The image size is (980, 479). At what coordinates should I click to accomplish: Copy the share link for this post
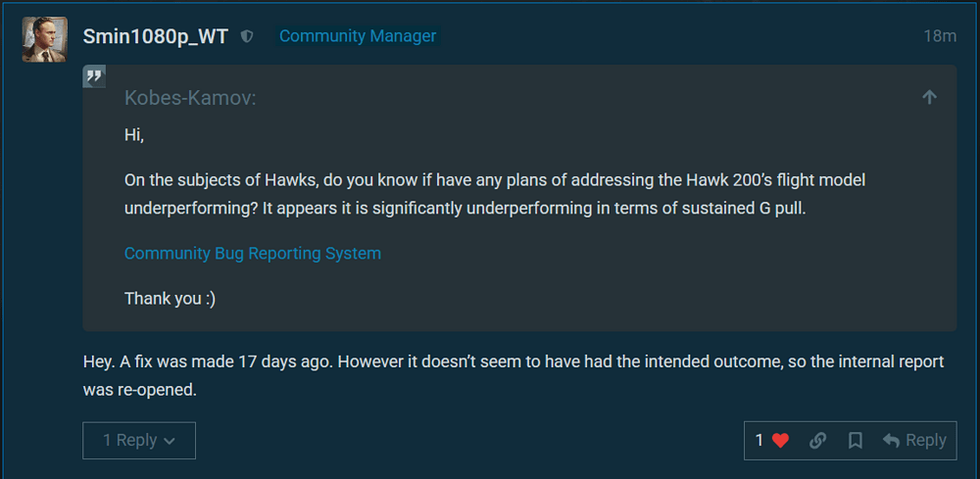(817, 441)
